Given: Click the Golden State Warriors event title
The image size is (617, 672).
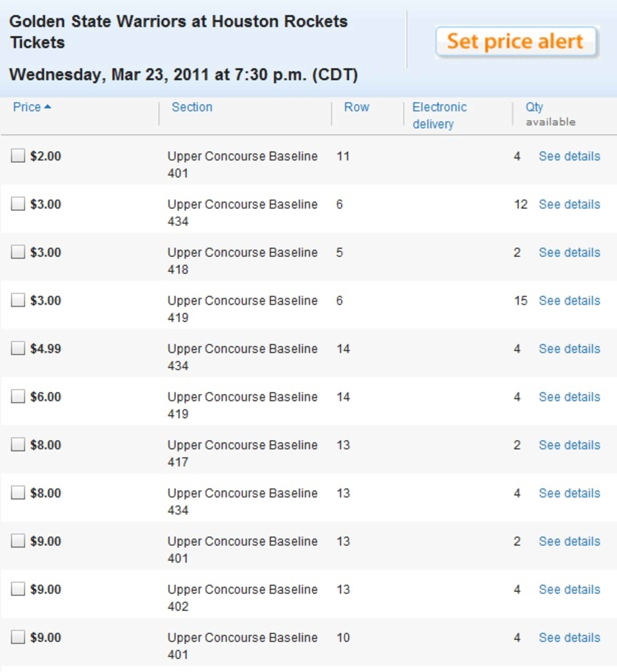Looking at the screenshot, I should [179, 32].
